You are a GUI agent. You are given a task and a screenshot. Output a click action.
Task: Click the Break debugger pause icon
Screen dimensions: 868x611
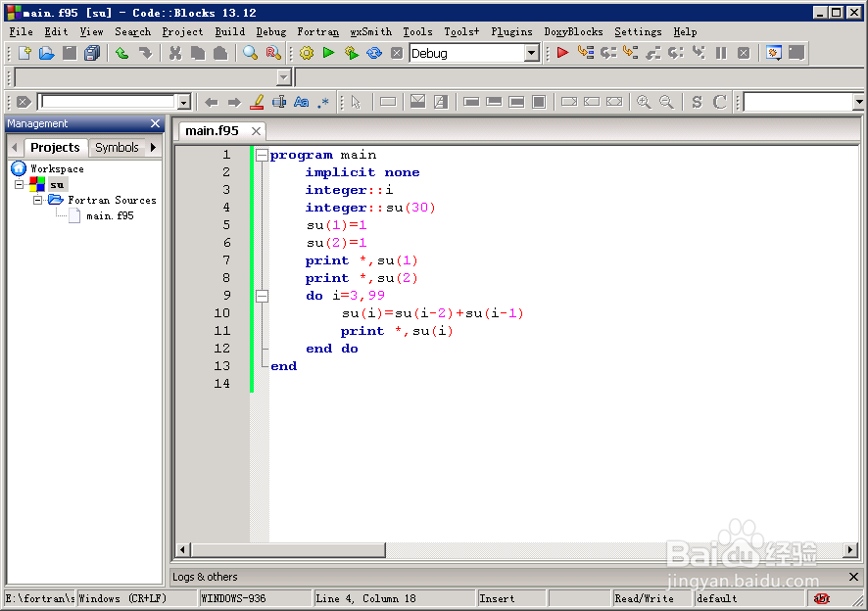721,53
